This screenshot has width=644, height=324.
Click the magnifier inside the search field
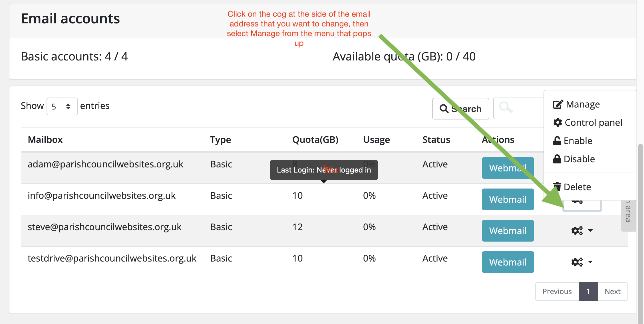[x=506, y=108]
